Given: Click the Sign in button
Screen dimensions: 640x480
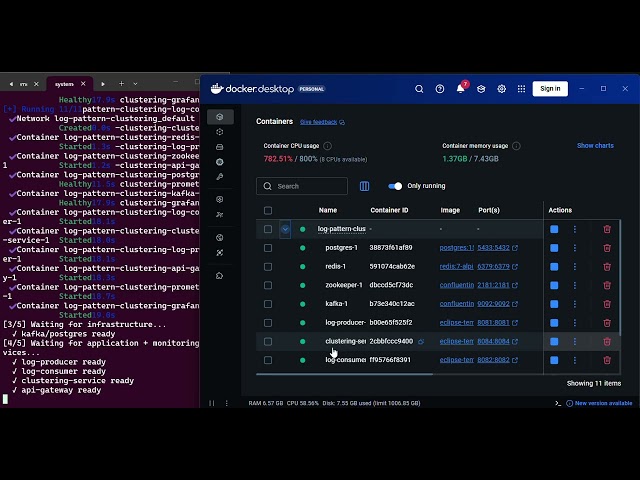Looking at the screenshot, I should 550,89.
